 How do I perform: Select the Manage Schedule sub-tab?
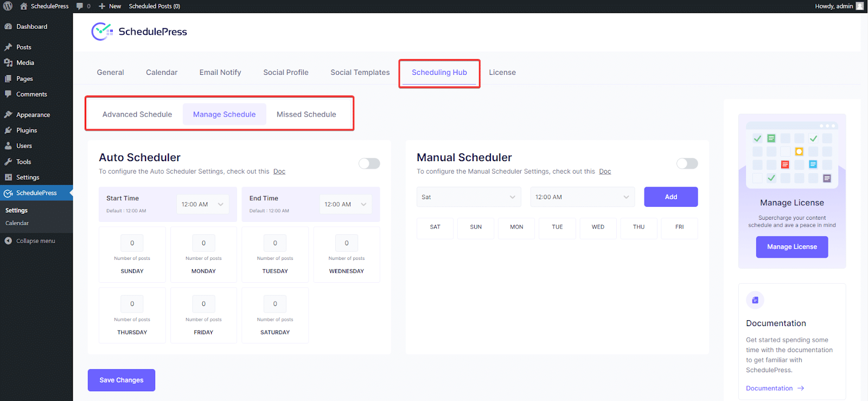point(225,114)
